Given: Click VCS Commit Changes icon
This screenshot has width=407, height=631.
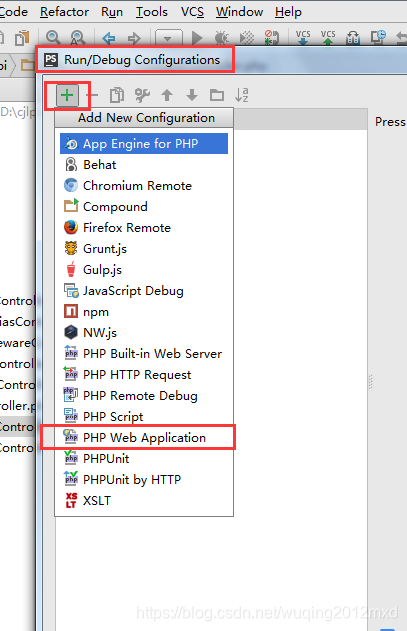Looking at the screenshot, I should pyautogui.click(x=328, y=37).
